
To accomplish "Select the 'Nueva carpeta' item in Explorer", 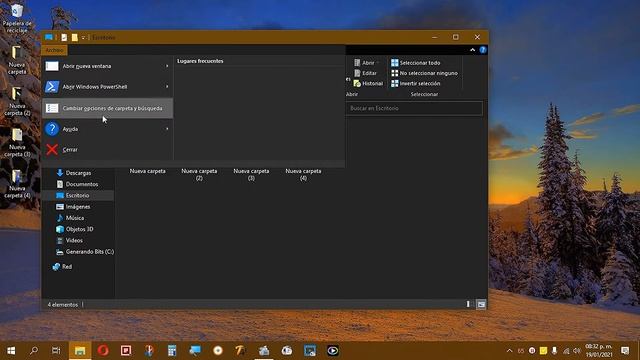I will pyautogui.click(x=147, y=171).
